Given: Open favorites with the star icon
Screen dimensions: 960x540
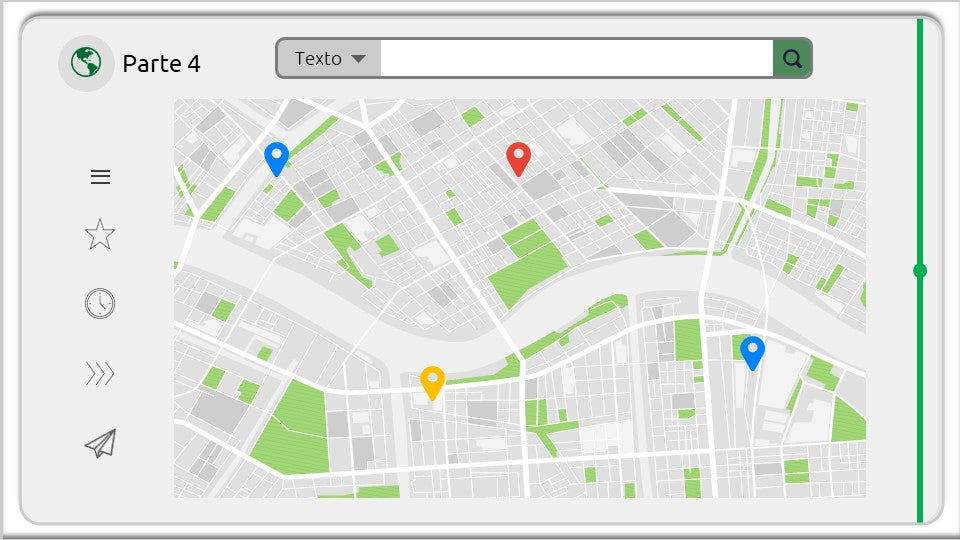Looking at the screenshot, I should (100, 234).
